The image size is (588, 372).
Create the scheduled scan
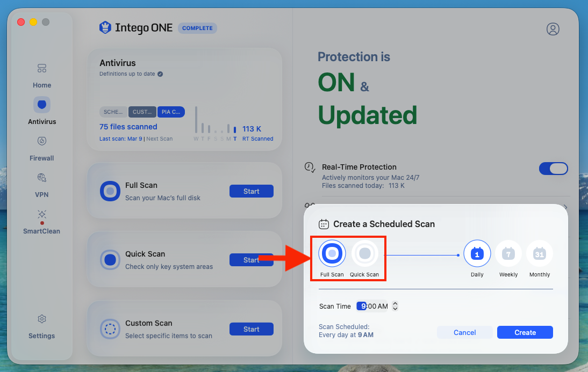525,332
